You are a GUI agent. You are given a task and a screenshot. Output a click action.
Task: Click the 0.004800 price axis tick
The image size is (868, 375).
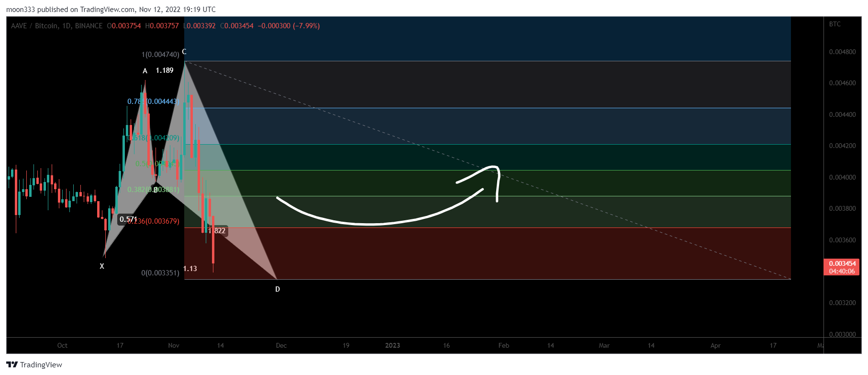843,52
